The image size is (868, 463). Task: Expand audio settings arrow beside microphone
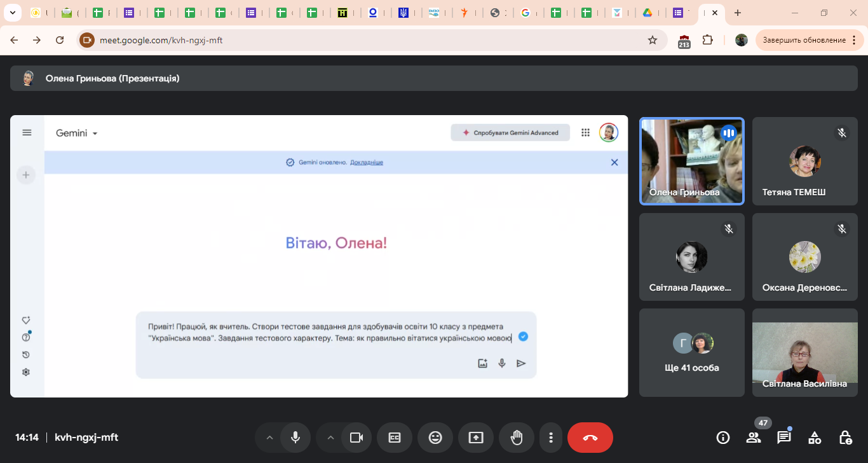(x=269, y=438)
